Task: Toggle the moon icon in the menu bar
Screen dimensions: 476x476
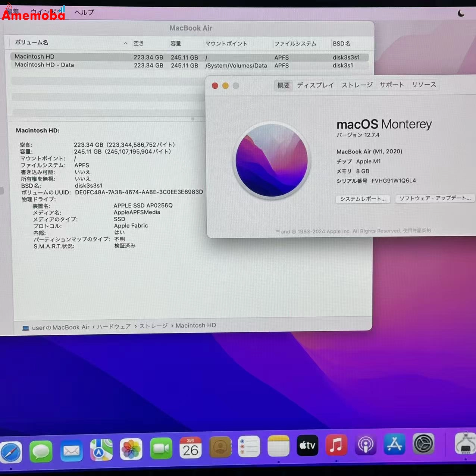Action: tap(461, 12)
